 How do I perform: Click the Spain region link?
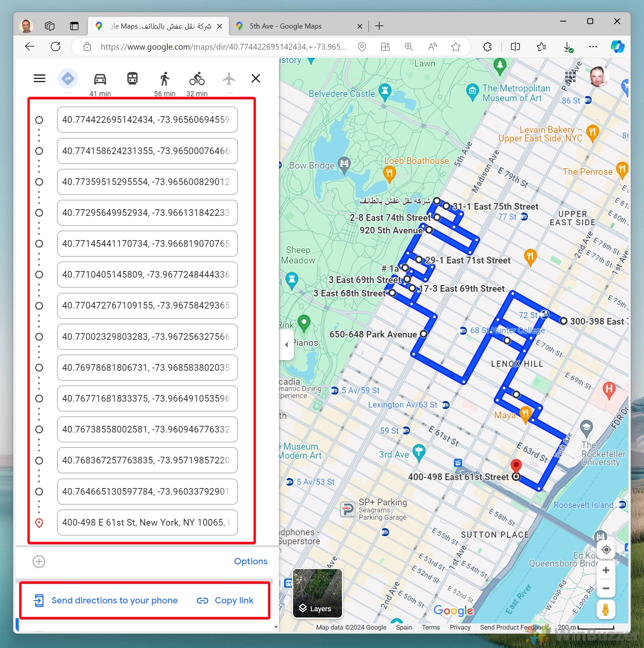(x=404, y=627)
